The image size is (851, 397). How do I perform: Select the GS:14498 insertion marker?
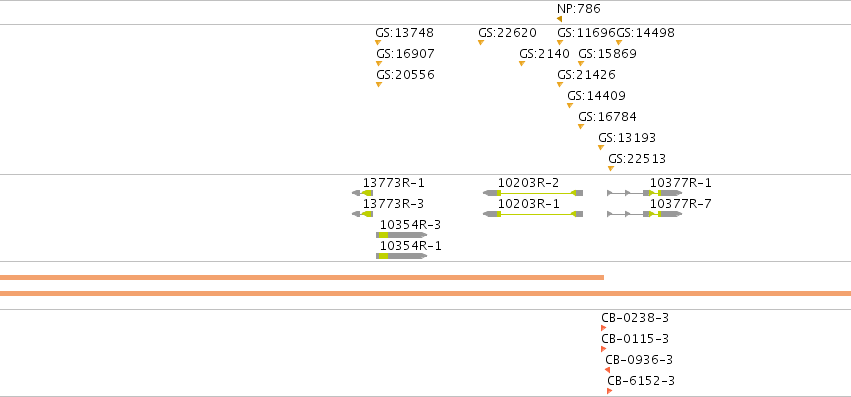pyautogui.click(x=619, y=42)
